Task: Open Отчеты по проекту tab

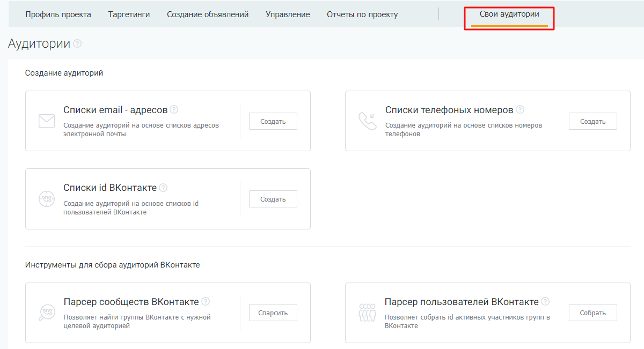Action: point(362,14)
